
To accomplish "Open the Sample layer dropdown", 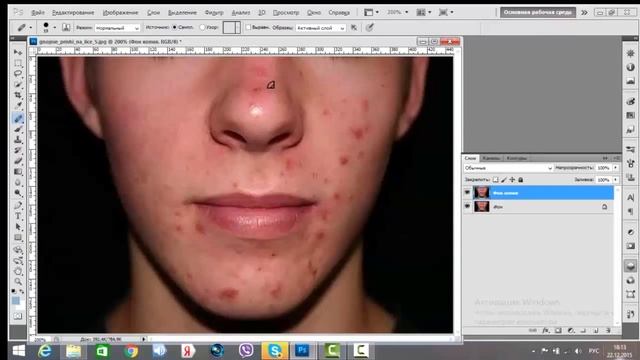I will [320, 28].
